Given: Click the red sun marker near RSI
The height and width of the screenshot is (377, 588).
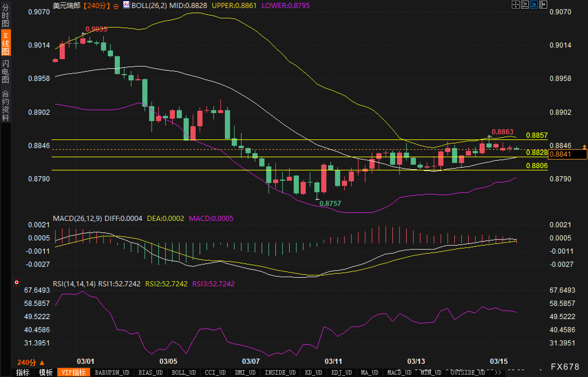Looking at the screenshot, I should pyautogui.click(x=17, y=283).
